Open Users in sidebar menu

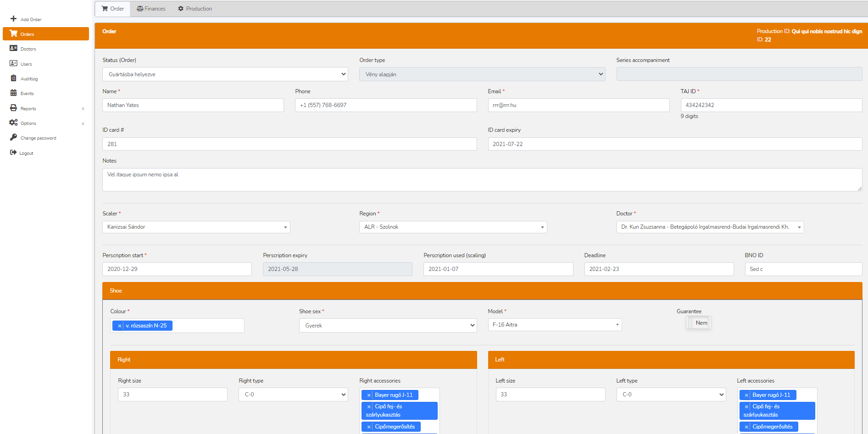(46, 64)
